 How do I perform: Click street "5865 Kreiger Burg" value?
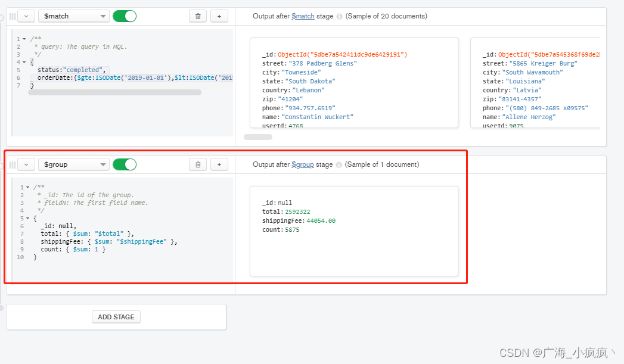coord(543,64)
